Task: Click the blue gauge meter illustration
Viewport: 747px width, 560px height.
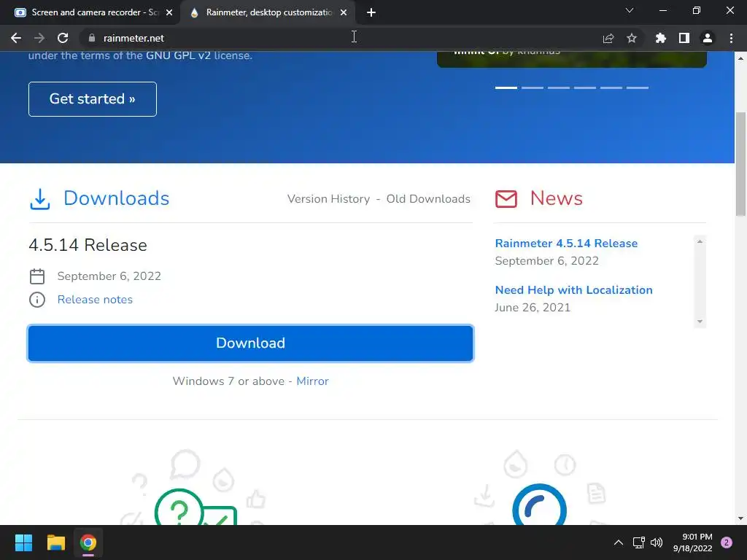Action: click(539, 506)
